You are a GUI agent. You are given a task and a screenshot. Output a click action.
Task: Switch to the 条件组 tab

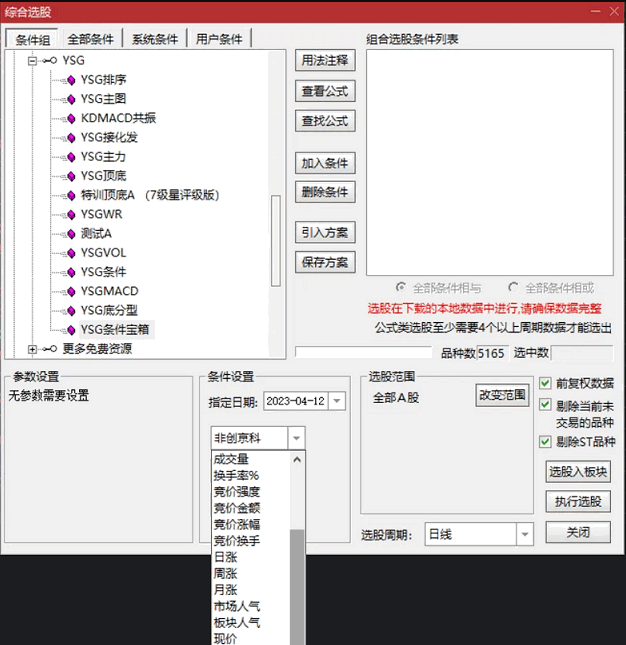click(32, 39)
